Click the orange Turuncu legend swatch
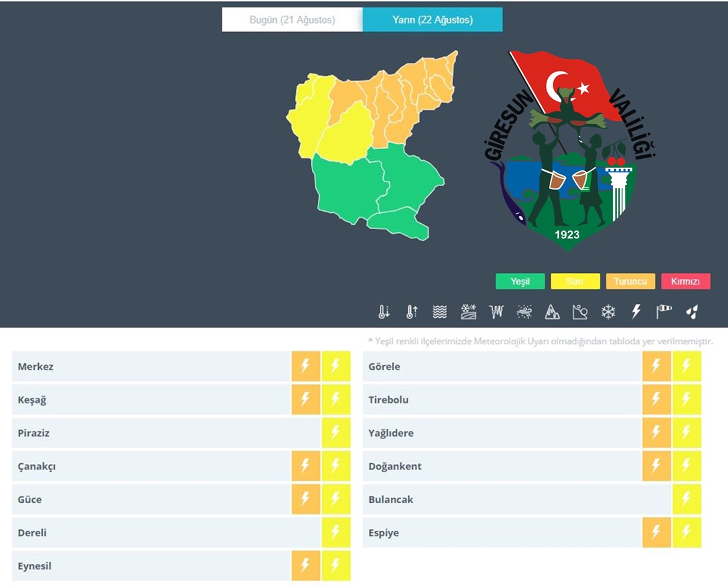Image resolution: width=728 pixels, height=587 pixels. pyautogui.click(x=630, y=281)
